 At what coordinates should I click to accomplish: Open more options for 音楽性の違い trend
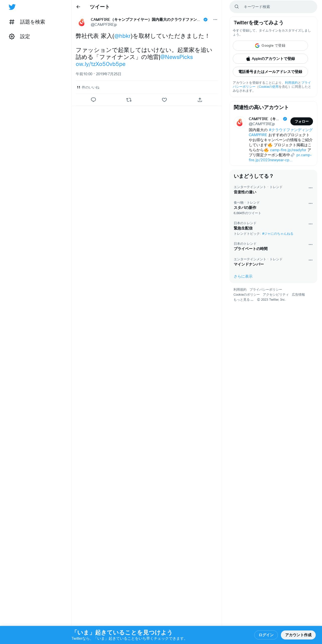click(x=310, y=188)
